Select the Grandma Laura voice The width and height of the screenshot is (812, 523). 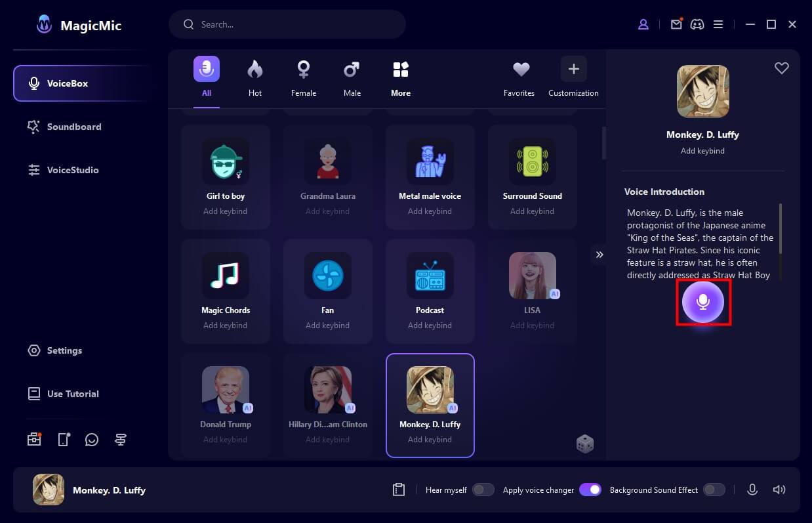coord(328,177)
